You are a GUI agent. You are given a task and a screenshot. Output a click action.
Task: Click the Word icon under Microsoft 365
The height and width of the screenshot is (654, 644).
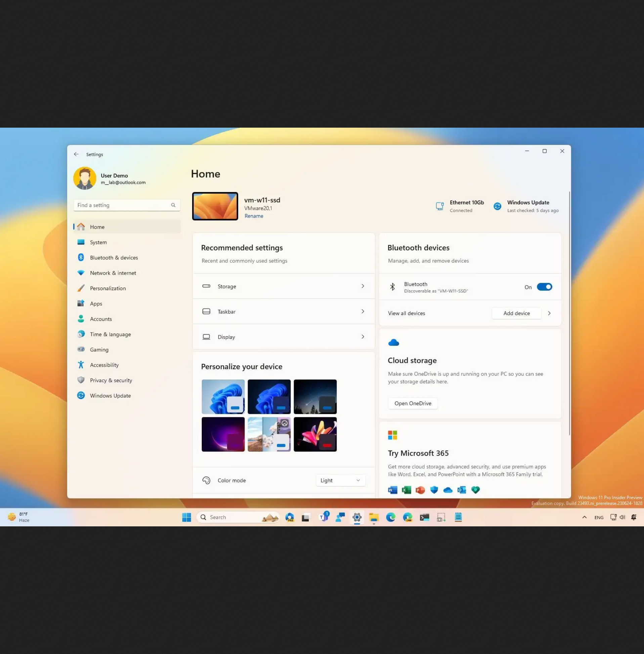393,490
